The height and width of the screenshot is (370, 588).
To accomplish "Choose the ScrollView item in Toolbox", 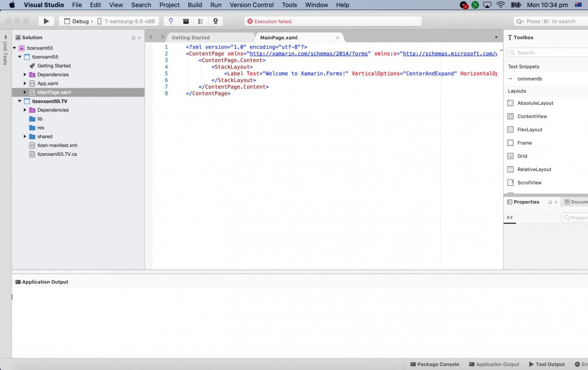I will click(529, 183).
